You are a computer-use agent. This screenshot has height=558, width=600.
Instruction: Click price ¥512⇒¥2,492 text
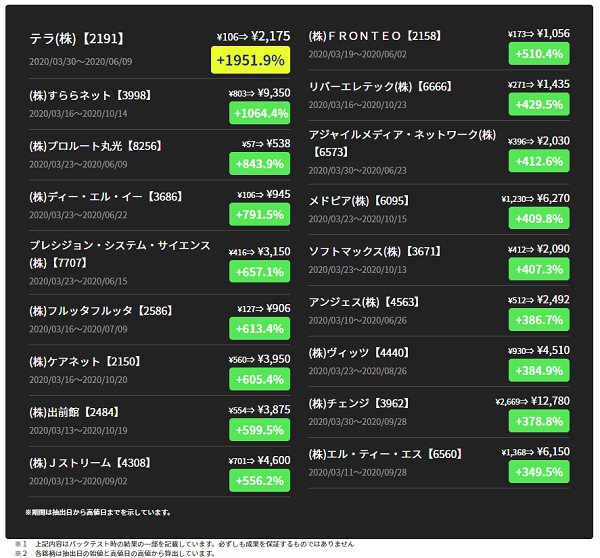pyautogui.click(x=539, y=300)
